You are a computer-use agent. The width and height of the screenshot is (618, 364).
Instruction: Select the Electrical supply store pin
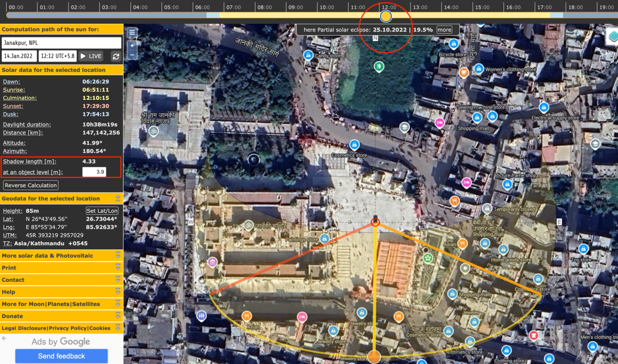pyautogui.click(x=544, y=107)
